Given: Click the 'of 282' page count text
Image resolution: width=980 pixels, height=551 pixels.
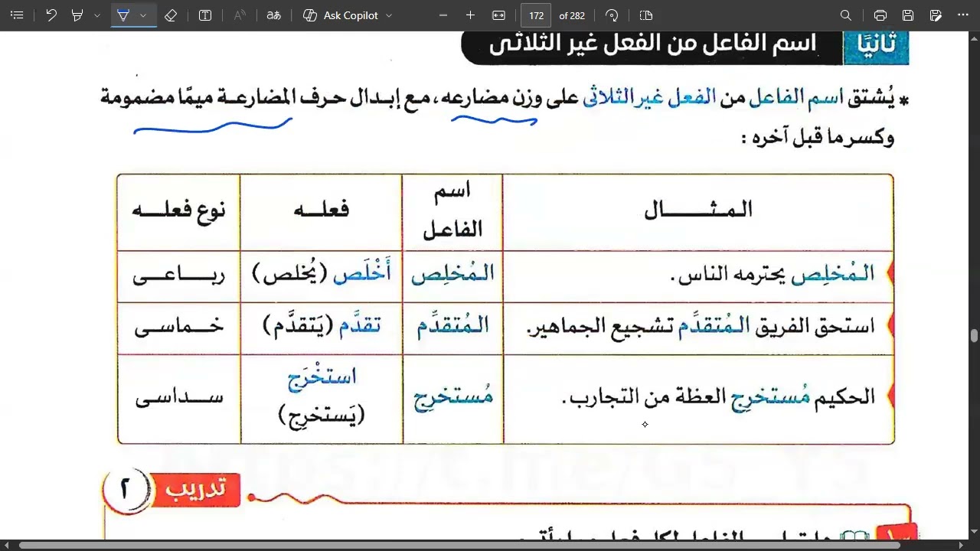Looking at the screenshot, I should point(572,15).
